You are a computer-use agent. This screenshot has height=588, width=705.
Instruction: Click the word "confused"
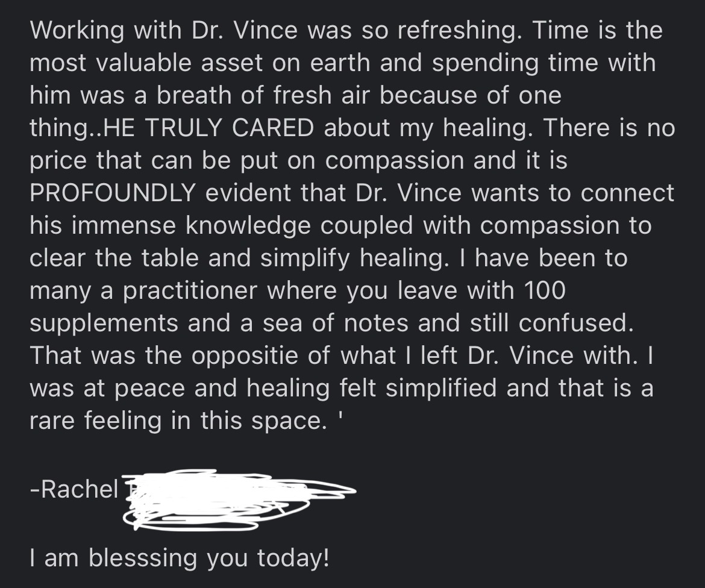(574, 324)
